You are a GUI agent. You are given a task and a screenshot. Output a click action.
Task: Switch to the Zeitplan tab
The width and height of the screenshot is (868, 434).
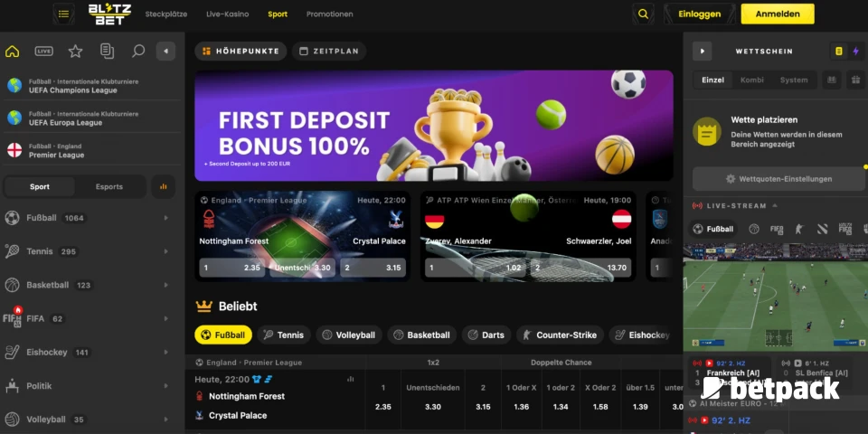(329, 52)
